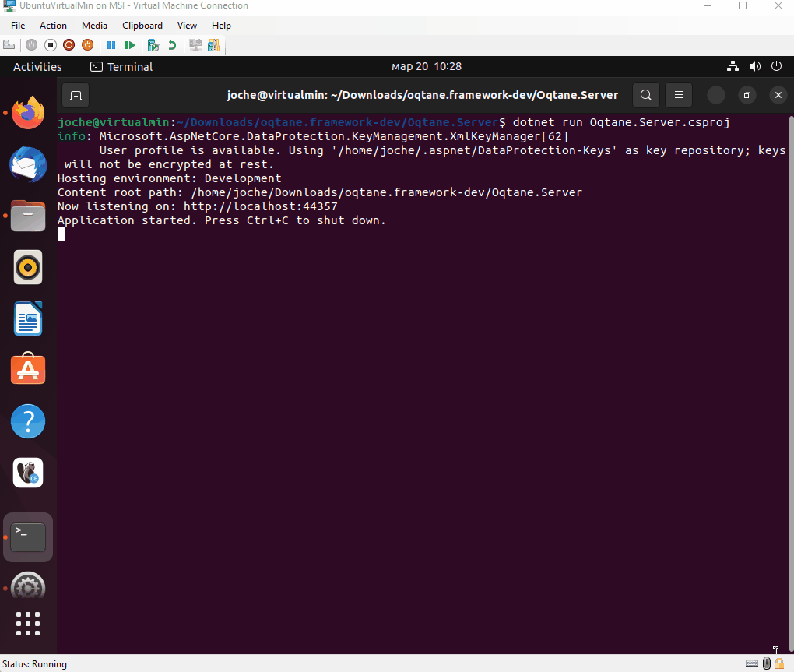The height and width of the screenshot is (672, 794).
Task: Open terminal search
Action: (645, 95)
